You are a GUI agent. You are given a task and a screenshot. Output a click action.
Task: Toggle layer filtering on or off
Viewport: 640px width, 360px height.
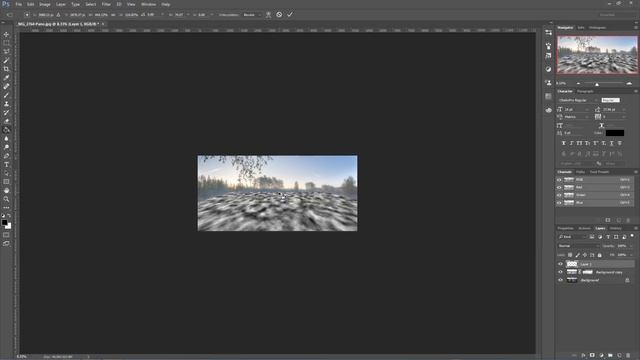pos(632,236)
